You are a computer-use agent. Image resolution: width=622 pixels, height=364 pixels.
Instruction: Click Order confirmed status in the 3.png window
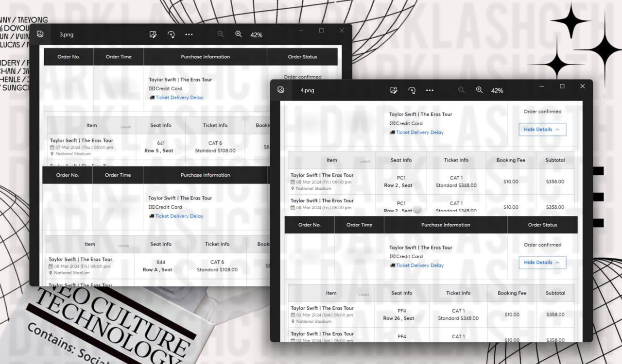[302, 77]
